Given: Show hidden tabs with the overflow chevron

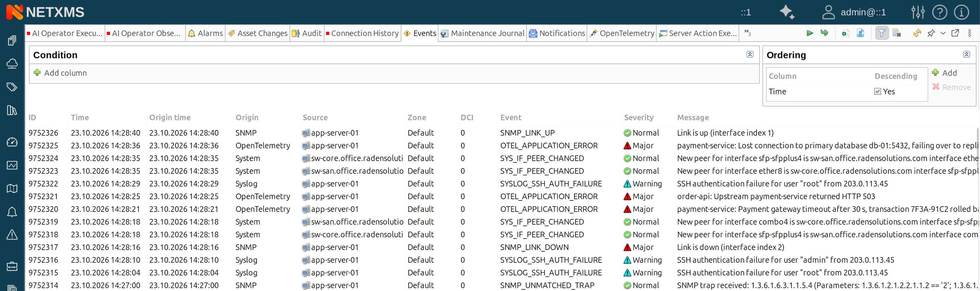Looking at the screenshot, I should point(748,33).
